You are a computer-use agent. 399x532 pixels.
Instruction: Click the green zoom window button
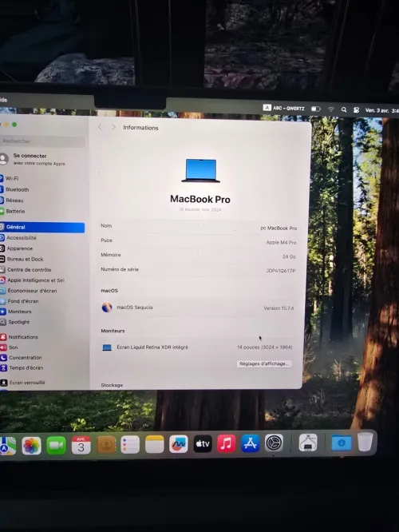pos(14,125)
